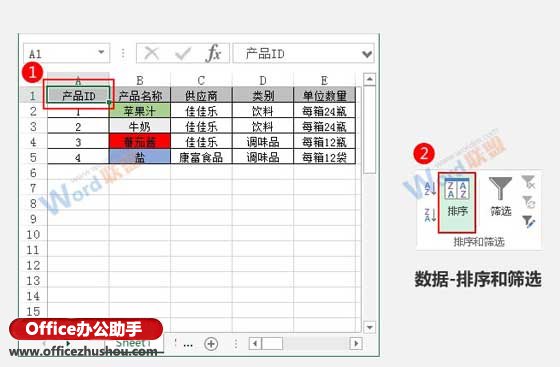Select the 供应商 header cell

coord(201,95)
